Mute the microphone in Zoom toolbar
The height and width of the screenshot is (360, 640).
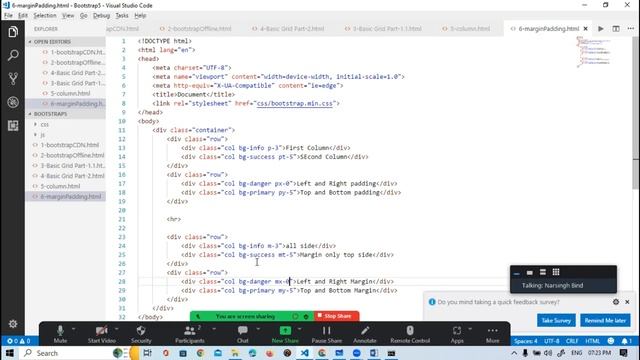pyautogui.click(x=60, y=334)
